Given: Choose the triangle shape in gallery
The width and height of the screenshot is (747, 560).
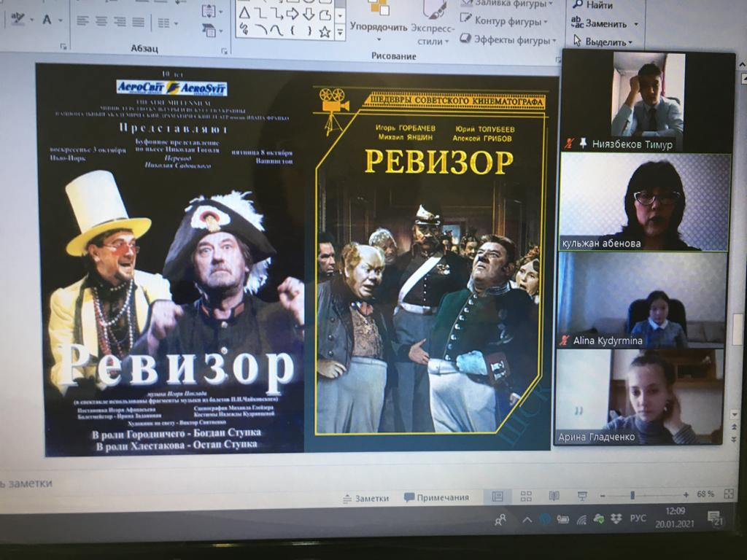Looking at the screenshot, I should (x=244, y=13).
